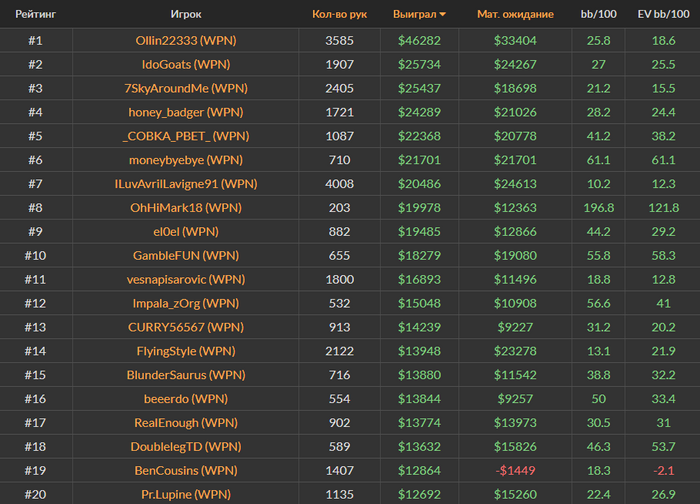The height and width of the screenshot is (504, 700).
Task: Click the EV bb/100 column header
Action: pos(663,15)
